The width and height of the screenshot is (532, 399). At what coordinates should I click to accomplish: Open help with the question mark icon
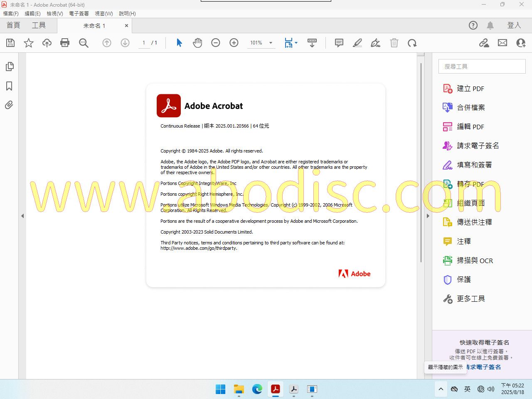[x=473, y=25]
